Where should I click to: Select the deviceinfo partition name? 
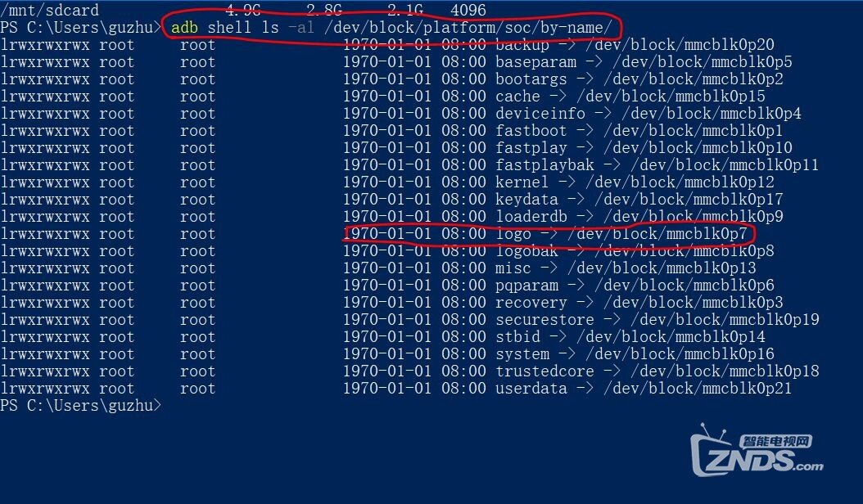pyautogui.click(x=540, y=114)
